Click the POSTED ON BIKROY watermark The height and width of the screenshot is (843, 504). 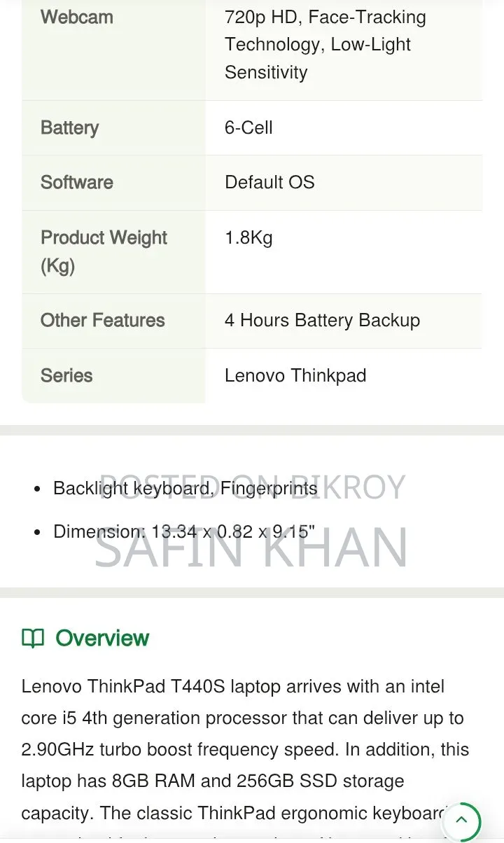pos(253,487)
